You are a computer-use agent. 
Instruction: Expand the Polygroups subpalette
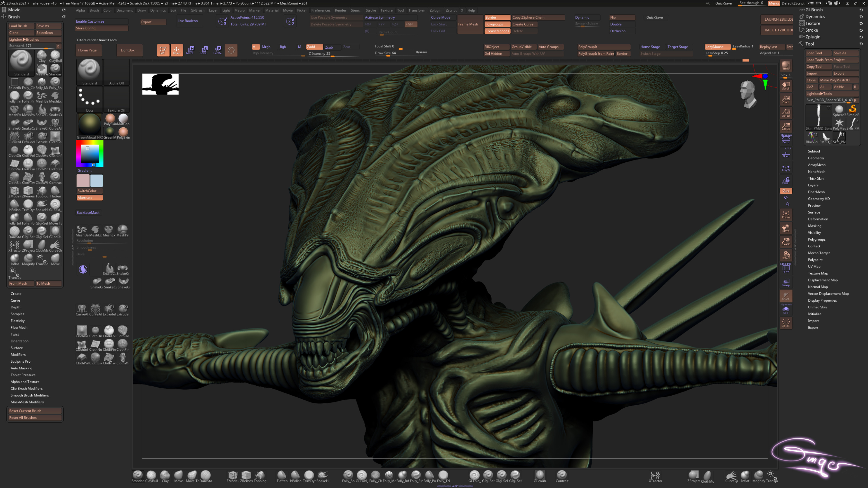click(816, 239)
